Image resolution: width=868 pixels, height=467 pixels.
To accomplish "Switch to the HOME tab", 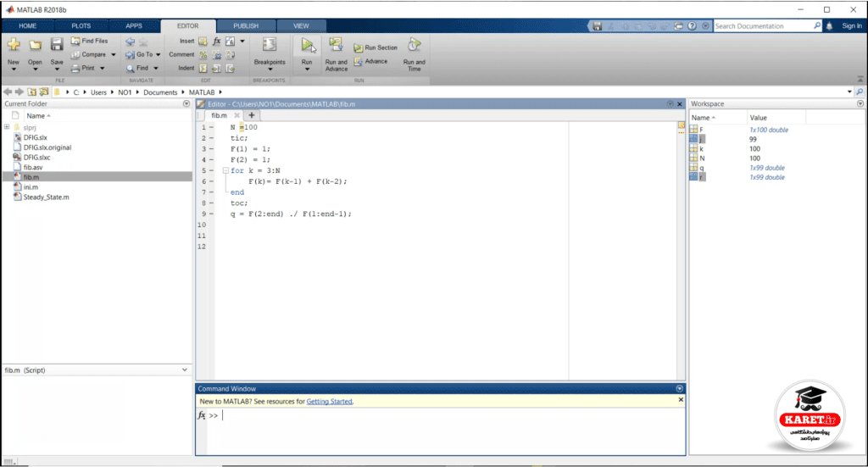I will click(28, 26).
